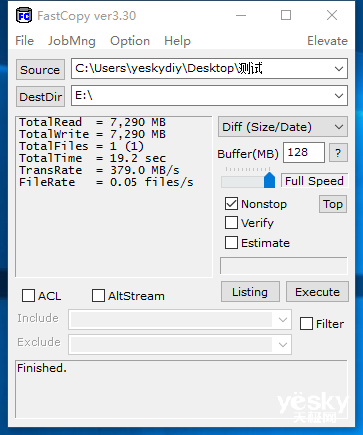
Task: Open the Diff (Size/Date) mode dropdown
Action: coord(283,127)
